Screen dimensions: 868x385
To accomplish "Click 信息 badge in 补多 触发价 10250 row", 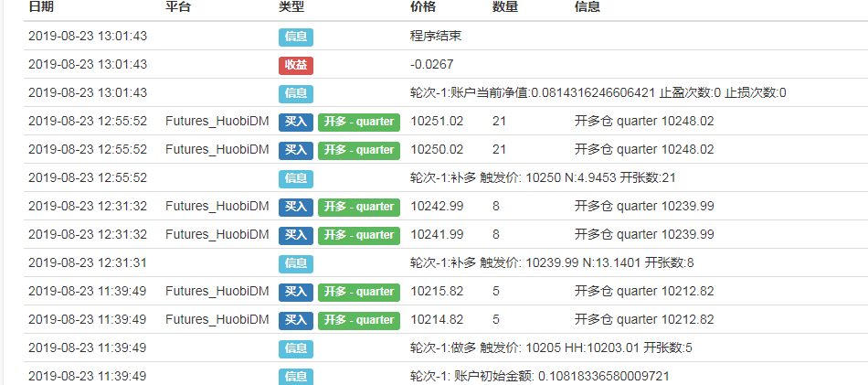I will coord(296,178).
